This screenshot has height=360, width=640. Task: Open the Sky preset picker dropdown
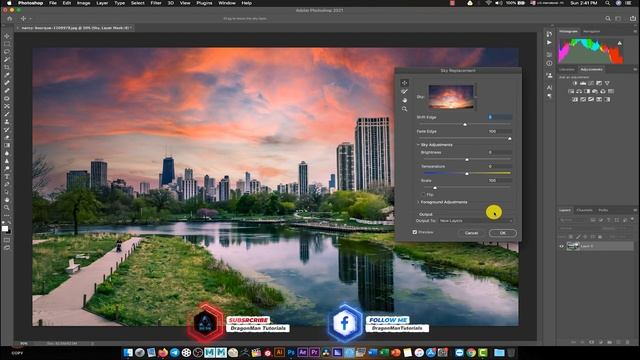476,97
